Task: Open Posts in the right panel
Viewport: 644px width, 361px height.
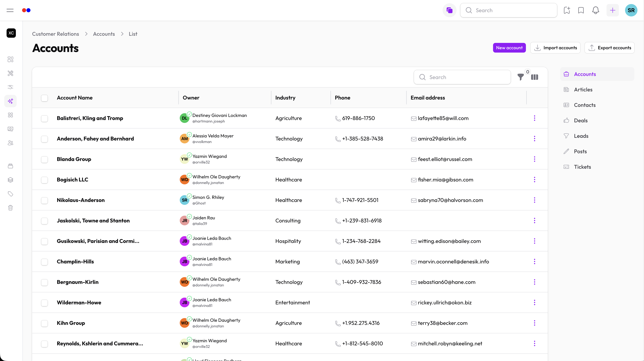Action: (x=597, y=152)
